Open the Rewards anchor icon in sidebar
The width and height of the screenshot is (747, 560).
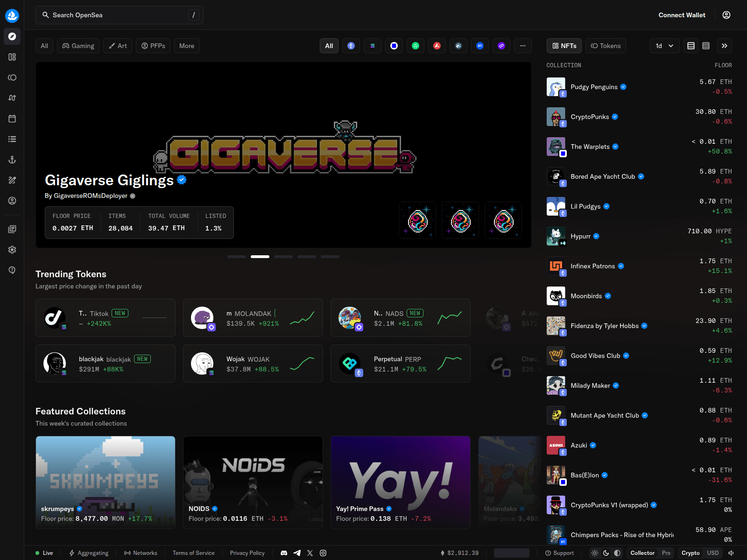pyautogui.click(x=12, y=160)
